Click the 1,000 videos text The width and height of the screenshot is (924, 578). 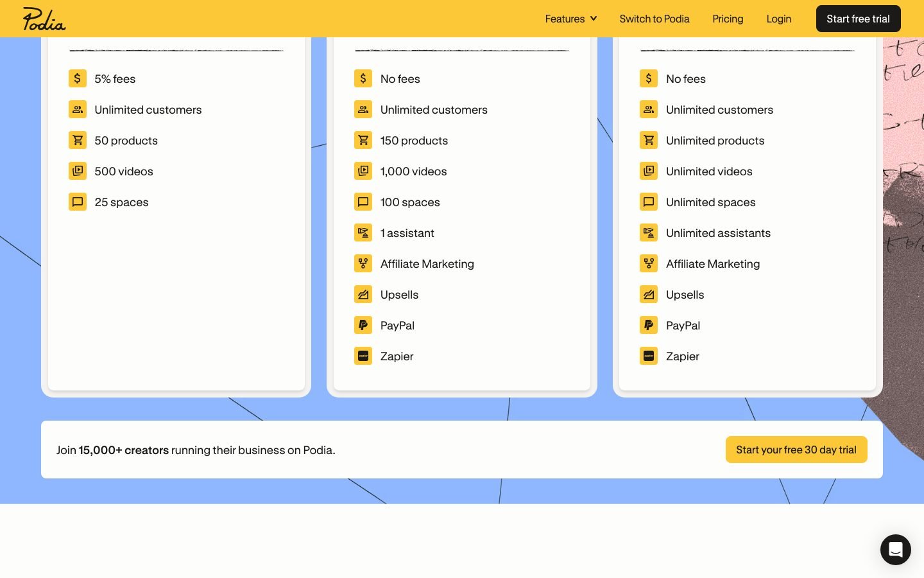(x=413, y=171)
